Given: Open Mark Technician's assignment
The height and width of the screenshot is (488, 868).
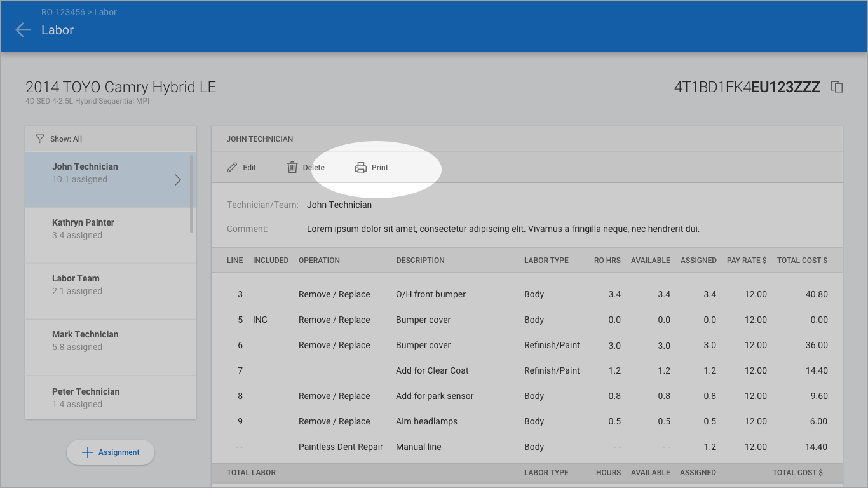Looking at the screenshot, I should click(85, 341).
